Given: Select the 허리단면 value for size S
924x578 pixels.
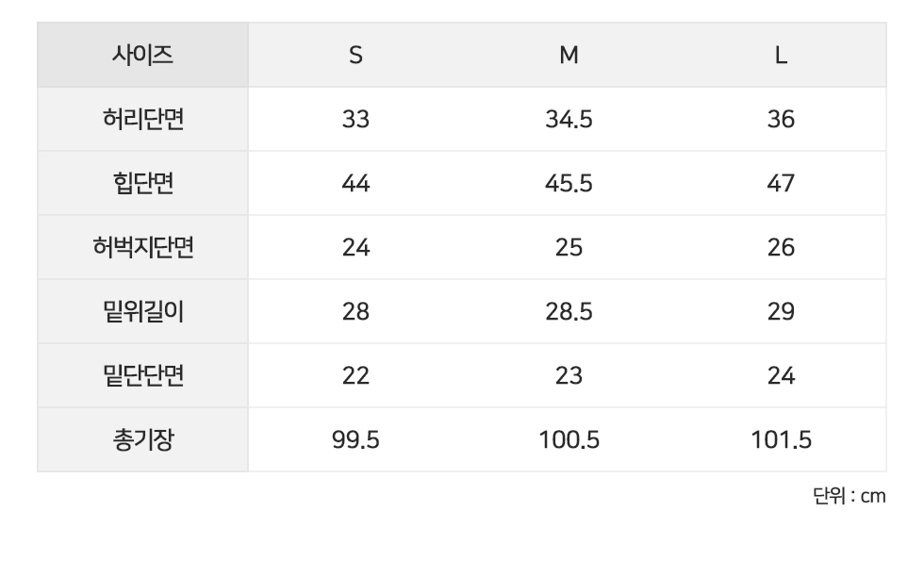Looking at the screenshot, I should click(355, 120).
